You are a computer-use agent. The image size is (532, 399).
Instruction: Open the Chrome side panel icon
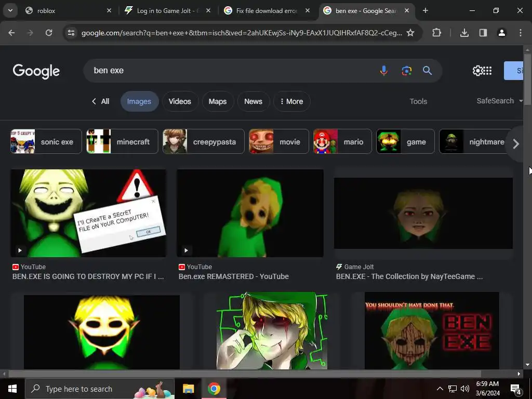(x=483, y=33)
